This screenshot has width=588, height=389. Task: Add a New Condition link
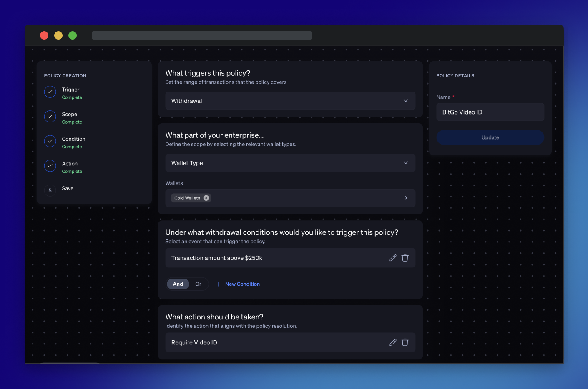[242, 284]
